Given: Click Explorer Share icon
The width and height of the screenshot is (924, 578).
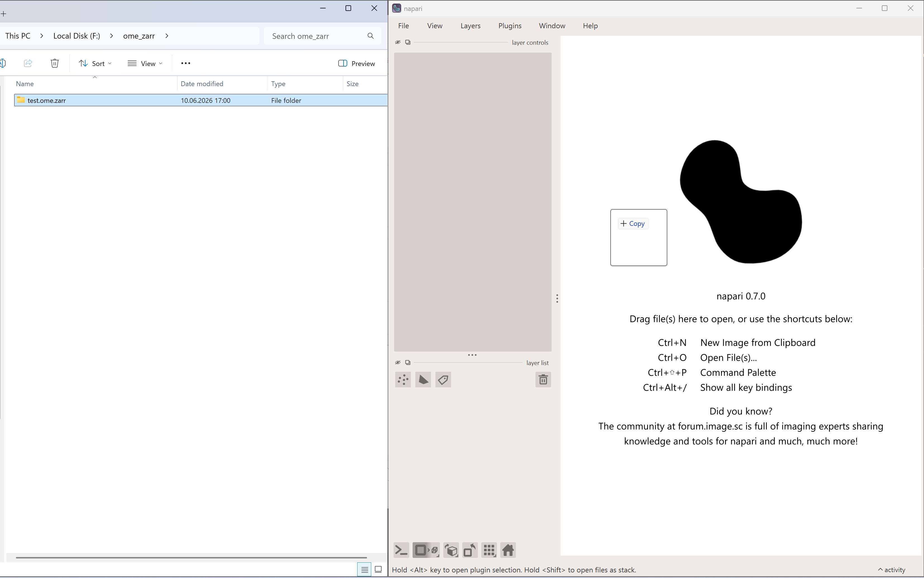Looking at the screenshot, I should (28, 63).
